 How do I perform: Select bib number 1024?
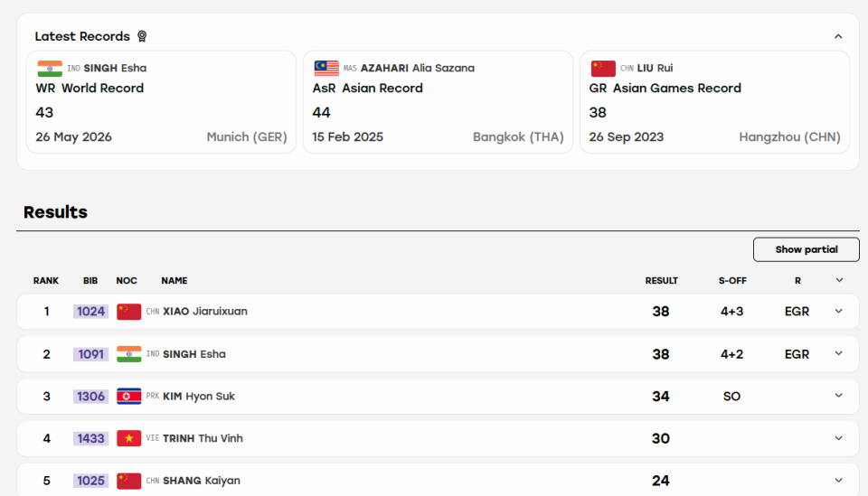click(x=90, y=312)
